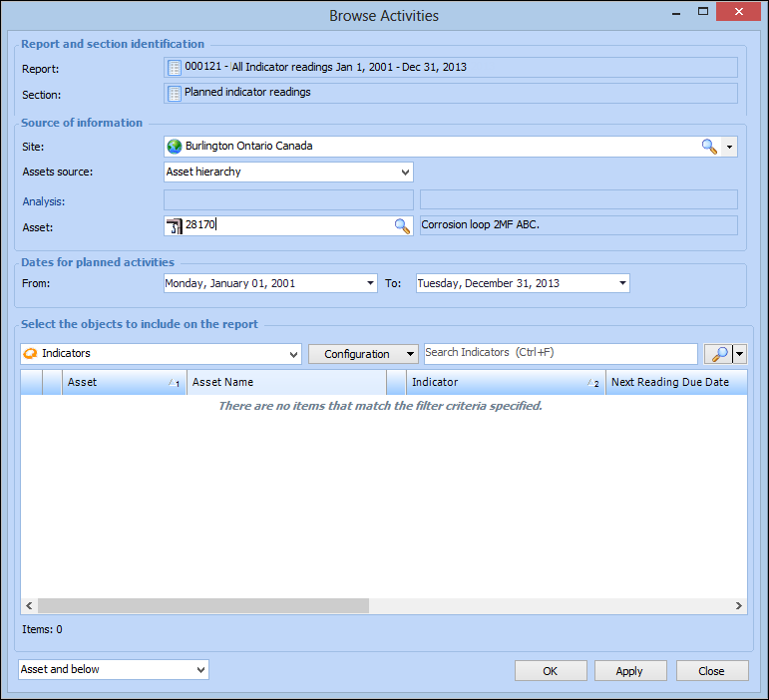Click the Search Indicators magnifier button
Image resolution: width=769 pixels, height=700 pixels.
pos(718,354)
